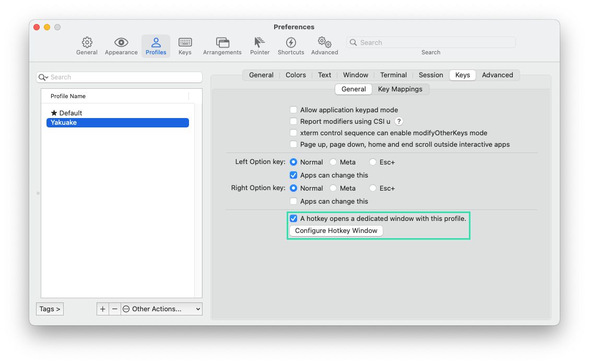Click the Configure Hotkey Window button
This screenshot has width=589, height=364.
click(336, 230)
